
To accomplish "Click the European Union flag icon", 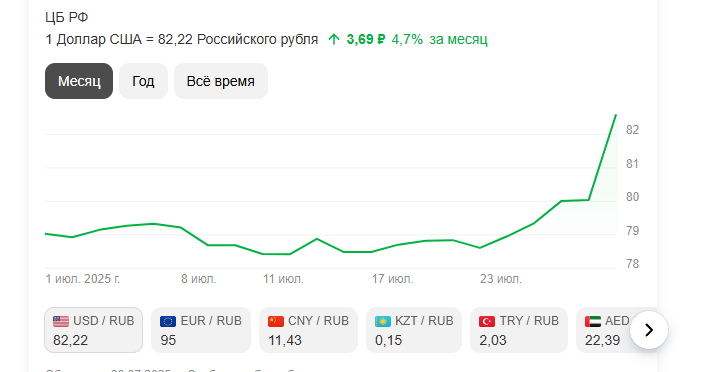I will pos(168,321).
